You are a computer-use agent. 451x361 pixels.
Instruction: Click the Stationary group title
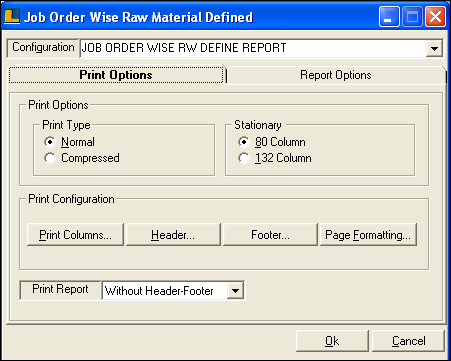(x=258, y=125)
